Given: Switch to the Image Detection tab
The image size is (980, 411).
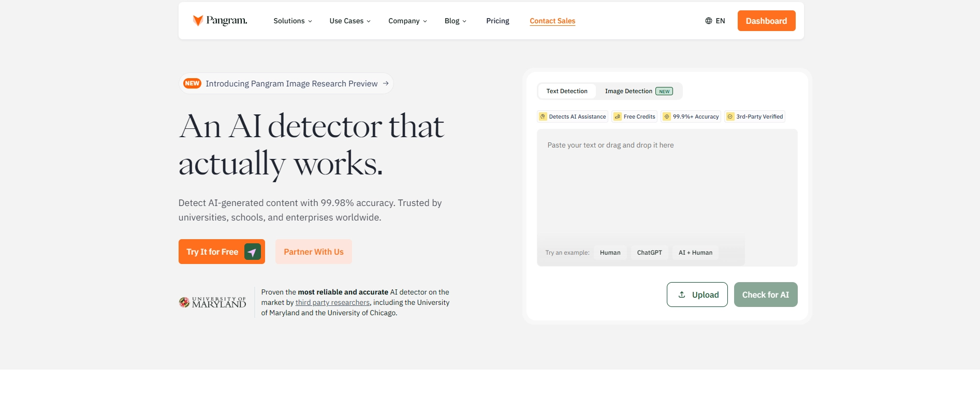Looking at the screenshot, I should (639, 91).
